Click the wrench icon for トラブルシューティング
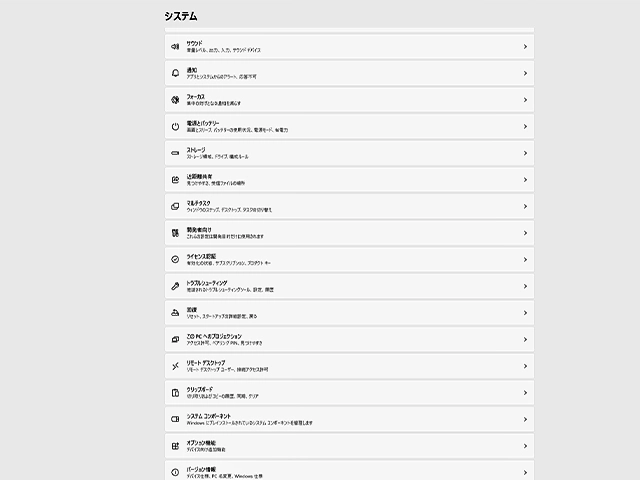 click(175, 286)
